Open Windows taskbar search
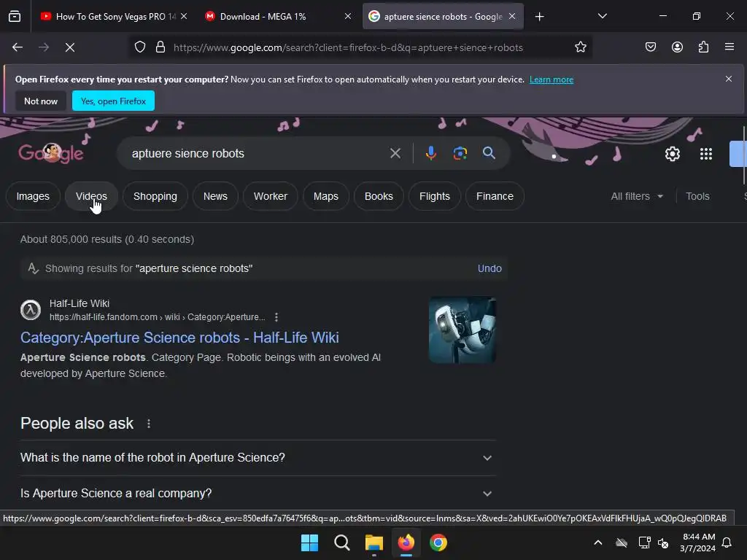747x560 pixels. tap(341, 542)
